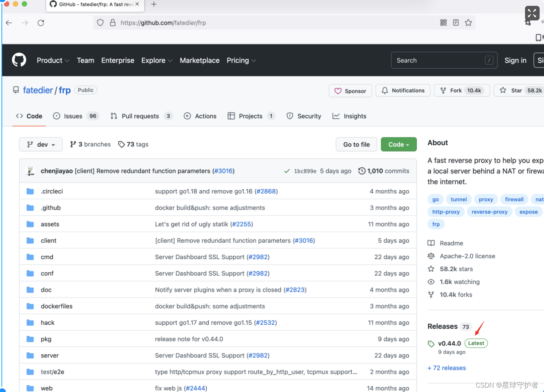Click the Forward navigation arrow

[25, 23]
